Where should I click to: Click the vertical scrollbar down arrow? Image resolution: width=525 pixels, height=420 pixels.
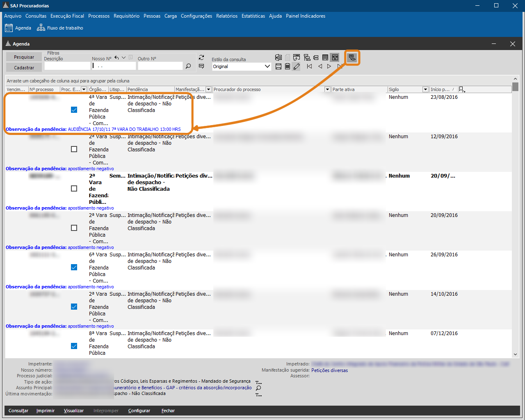click(x=516, y=354)
